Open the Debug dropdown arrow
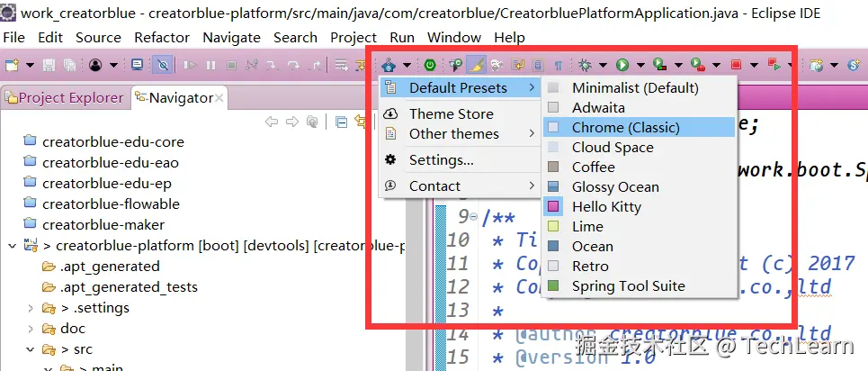 (x=603, y=66)
